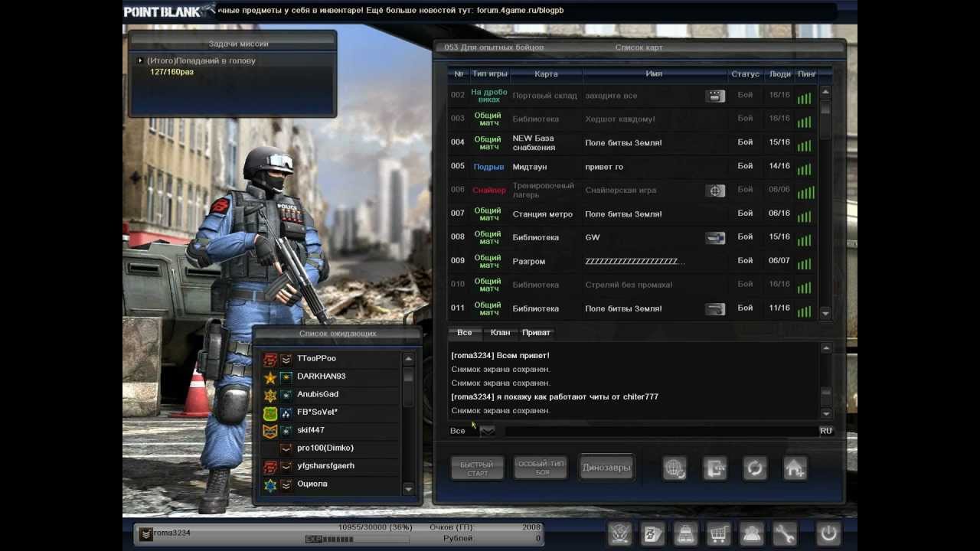
Task: Click the chat message input field
Action: [661, 431]
